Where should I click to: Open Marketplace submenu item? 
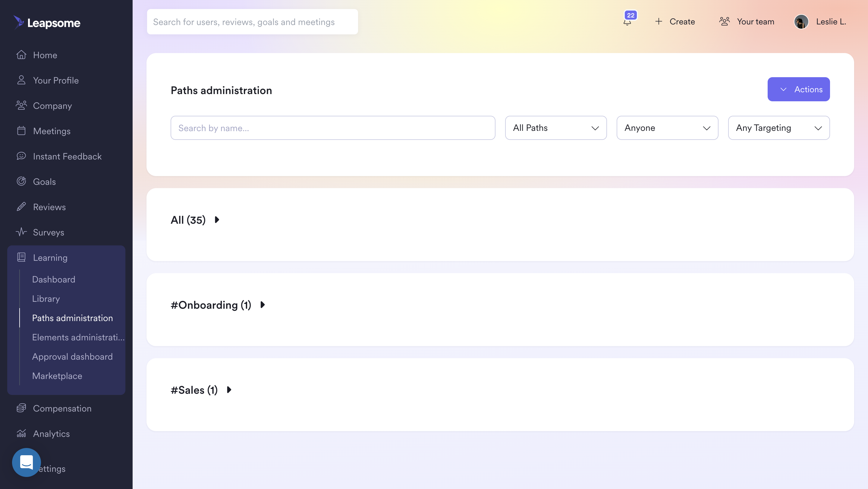57,376
